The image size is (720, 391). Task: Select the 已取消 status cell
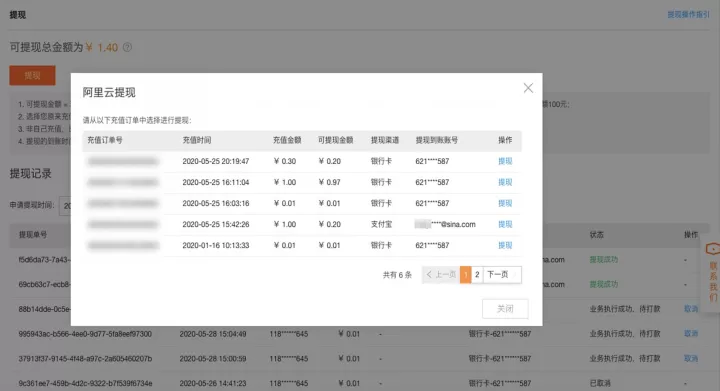(x=600, y=383)
